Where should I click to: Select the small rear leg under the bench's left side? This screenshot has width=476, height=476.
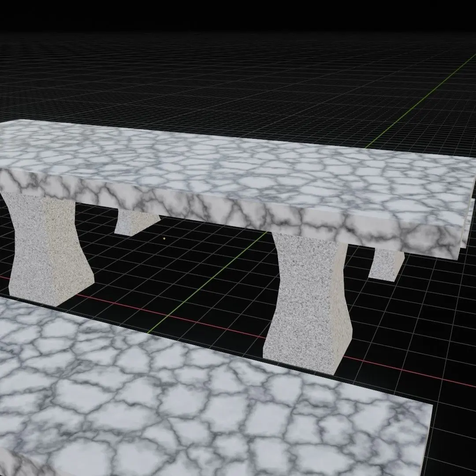136,222
